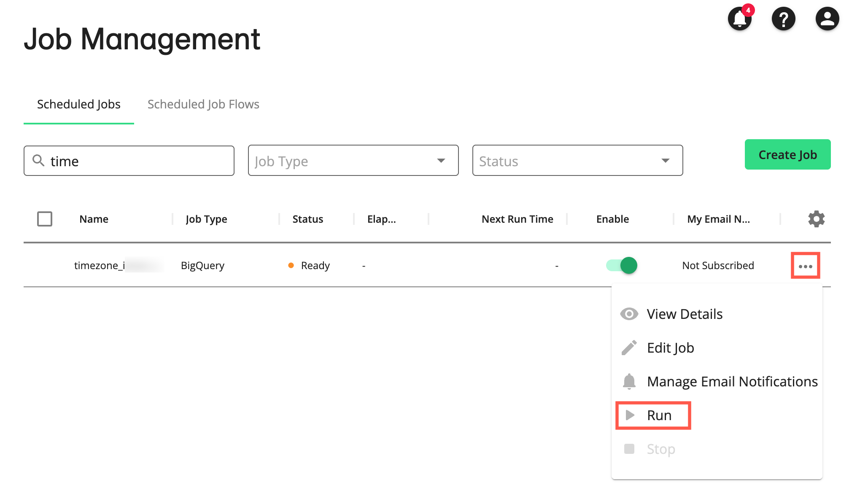The height and width of the screenshot is (491, 868).
Task: Click the timezone job name link
Action: [x=100, y=266]
